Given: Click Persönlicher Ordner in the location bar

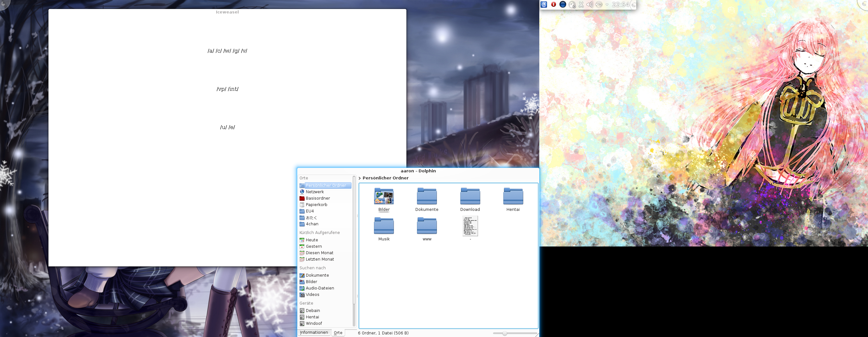Looking at the screenshot, I should (386, 178).
